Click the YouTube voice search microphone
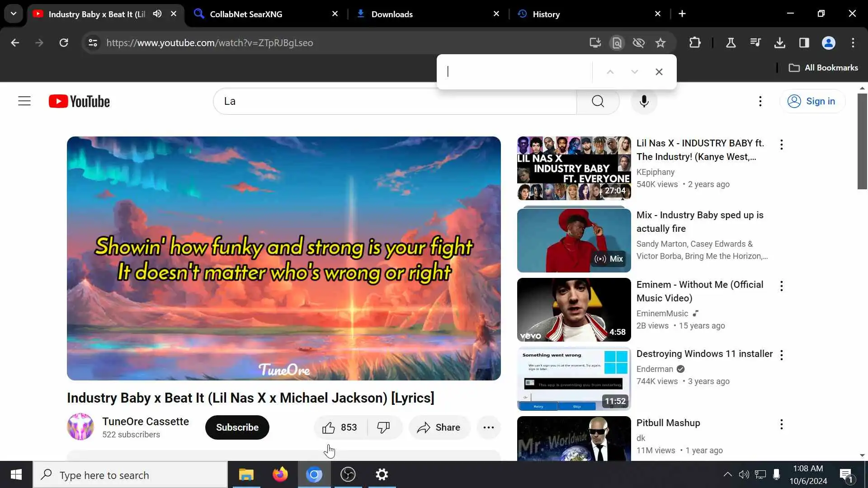 [644, 101]
